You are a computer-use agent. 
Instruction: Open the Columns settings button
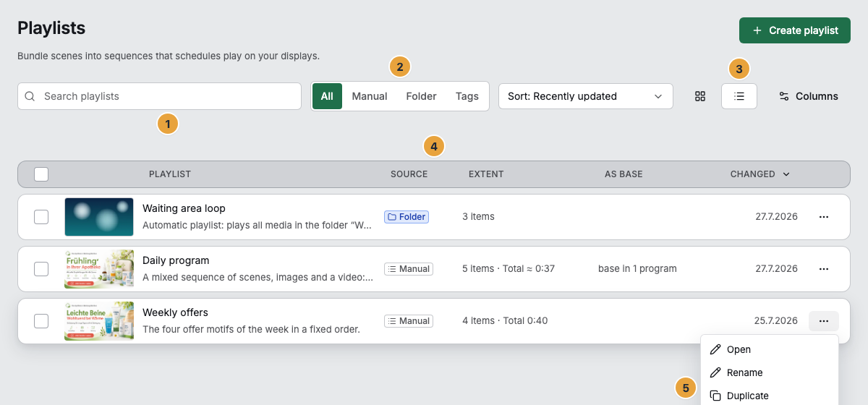tap(809, 96)
